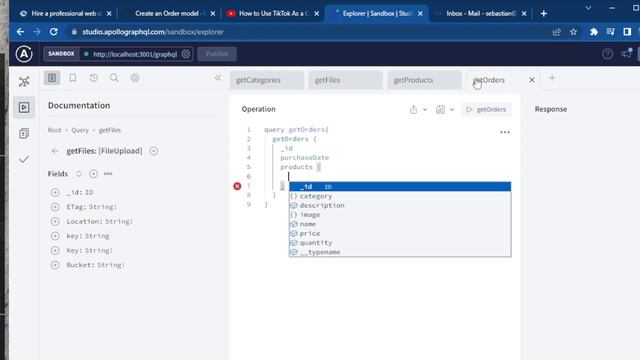Screen dimensions: 640x360
Task: Open operation history clock icon
Action: tap(94, 78)
